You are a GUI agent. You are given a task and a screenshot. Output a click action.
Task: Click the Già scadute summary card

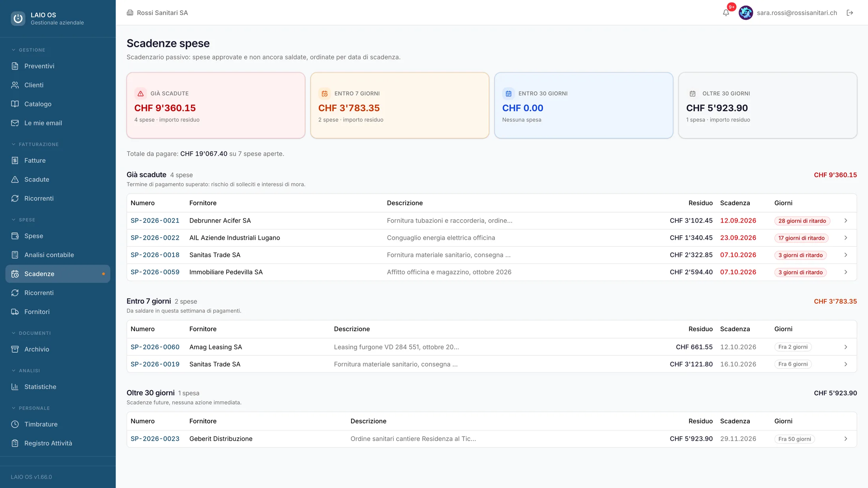click(x=216, y=105)
